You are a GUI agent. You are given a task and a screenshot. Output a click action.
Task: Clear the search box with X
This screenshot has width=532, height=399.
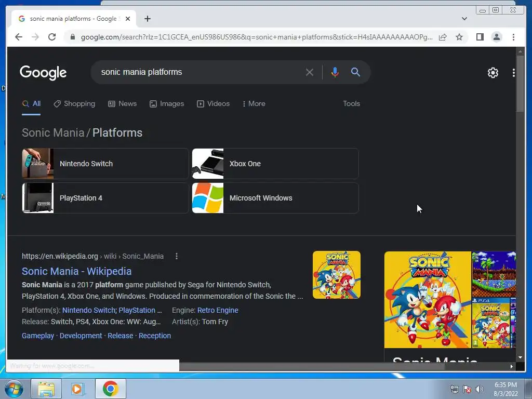pyautogui.click(x=310, y=72)
